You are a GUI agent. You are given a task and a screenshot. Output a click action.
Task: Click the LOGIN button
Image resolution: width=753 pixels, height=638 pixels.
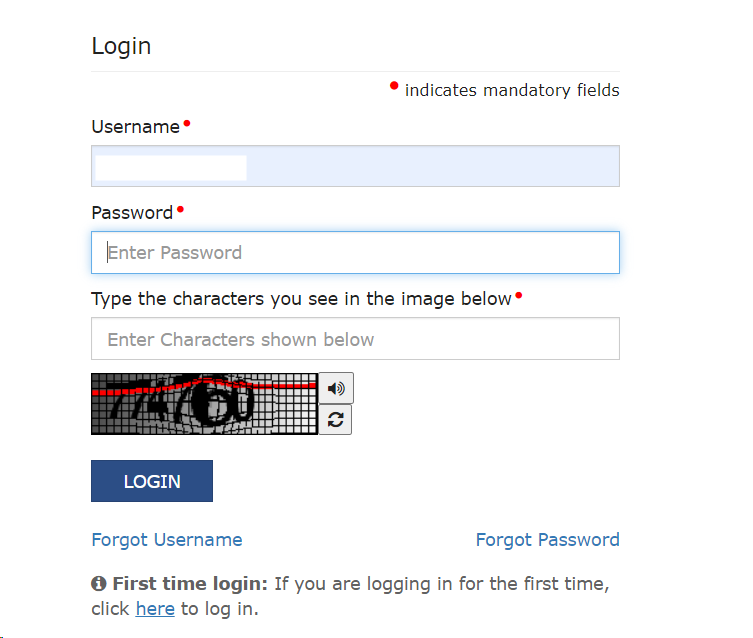[x=152, y=481]
